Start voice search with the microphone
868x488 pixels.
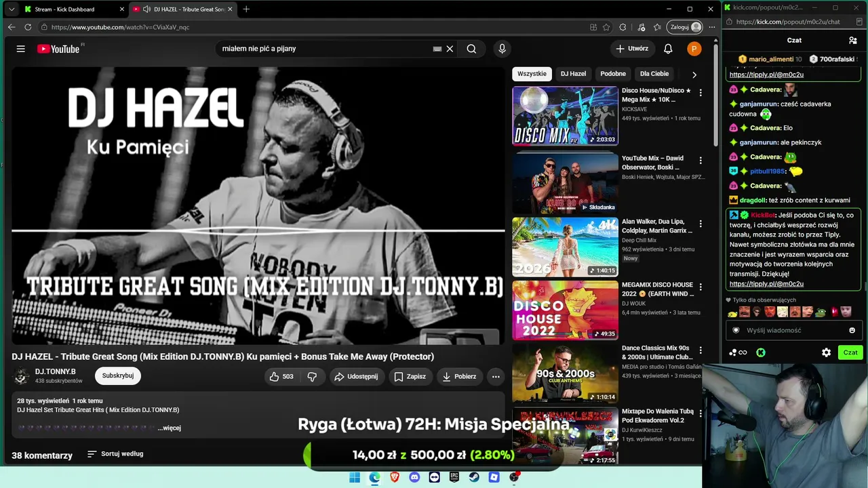click(502, 49)
